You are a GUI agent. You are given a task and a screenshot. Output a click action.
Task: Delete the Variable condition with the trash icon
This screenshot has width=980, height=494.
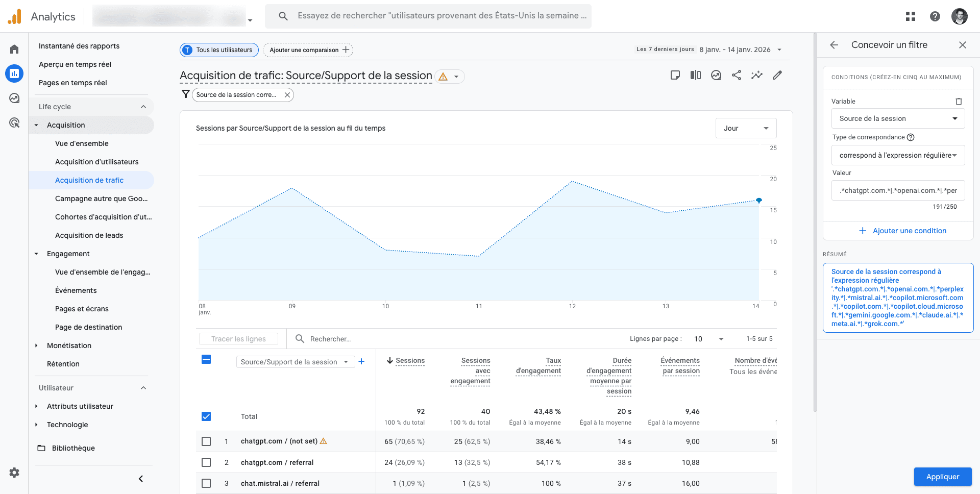click(x=959, y=101)
